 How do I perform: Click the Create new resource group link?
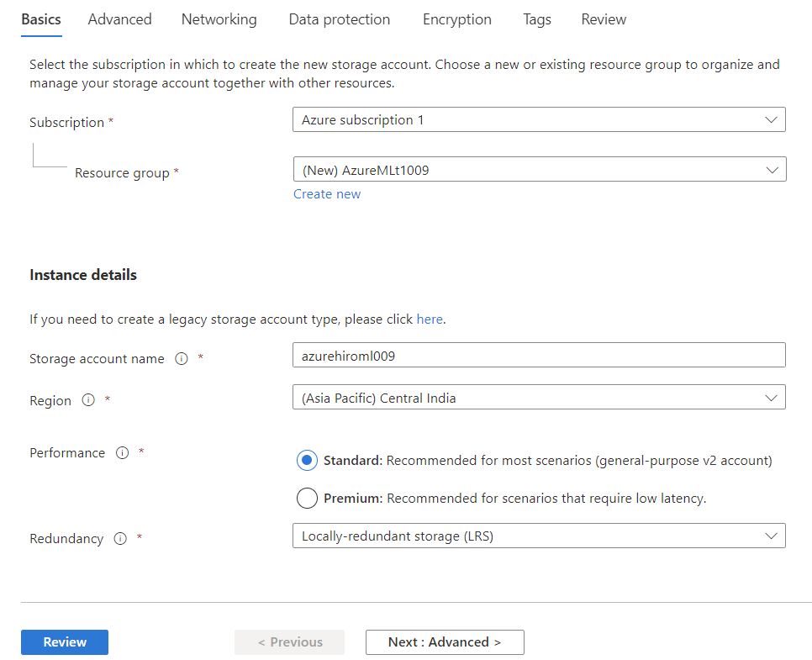[327, 194]
